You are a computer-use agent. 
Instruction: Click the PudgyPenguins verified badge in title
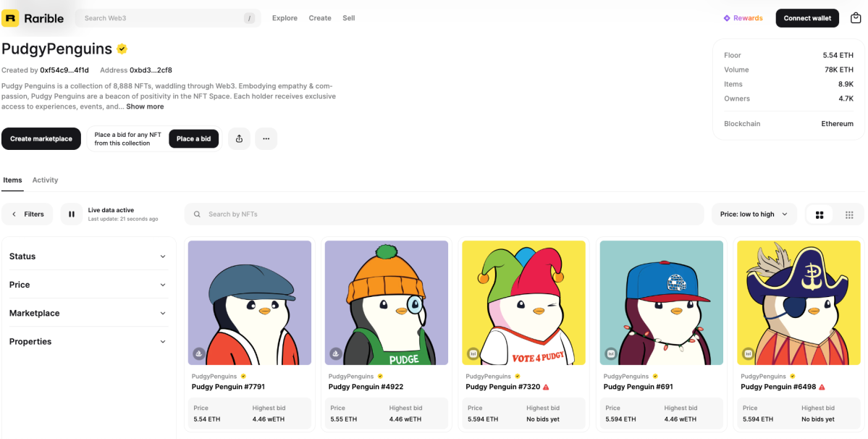(x=122, y=49)
